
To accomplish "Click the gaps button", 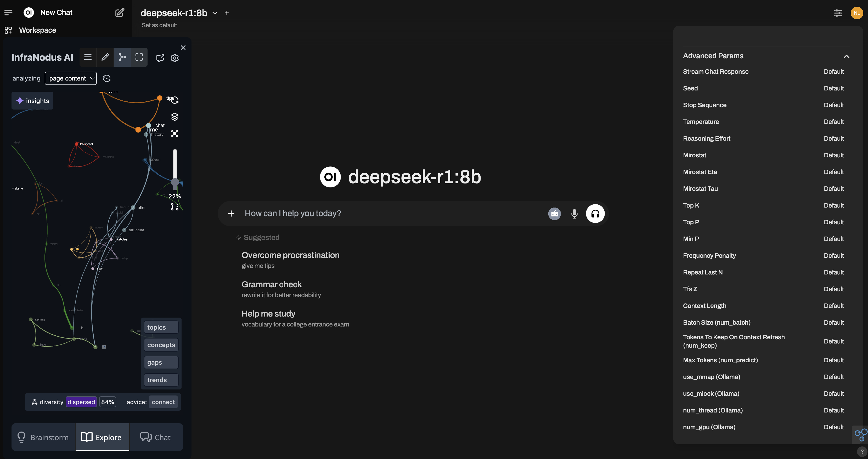I will 161,362.
